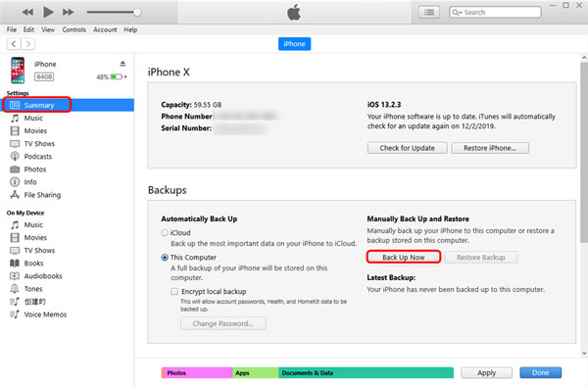Open the Account menu
The height and width of the screenshot is (387, 588).
(x=105, y=29)
